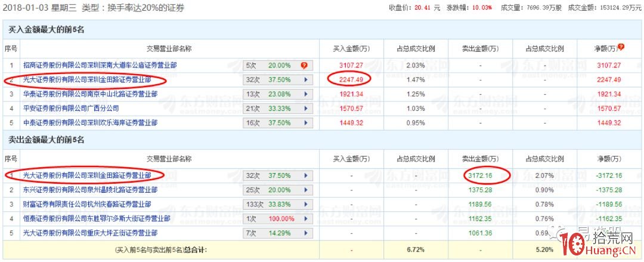This screenshot has height=262, width=644.
Task: Expand details arrow for 中泰证券 16次 37.50%
Action: click(x=305, y=122)
